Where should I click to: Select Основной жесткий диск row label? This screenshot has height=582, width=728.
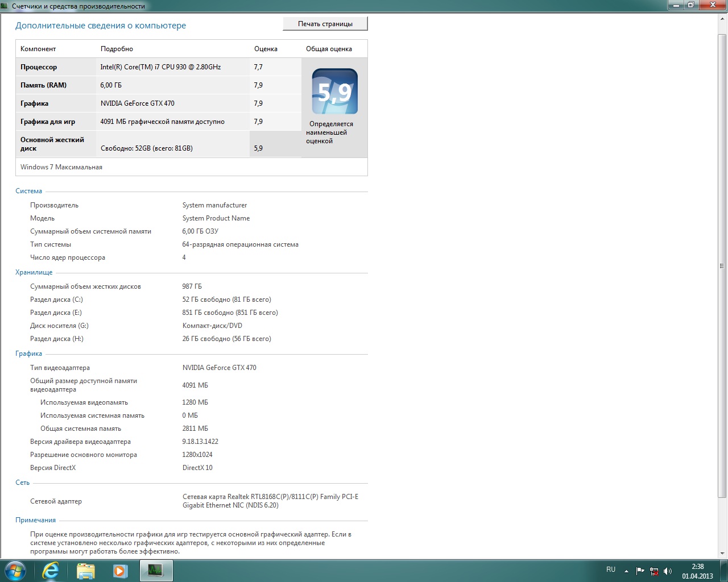click(x=52, y=144)
